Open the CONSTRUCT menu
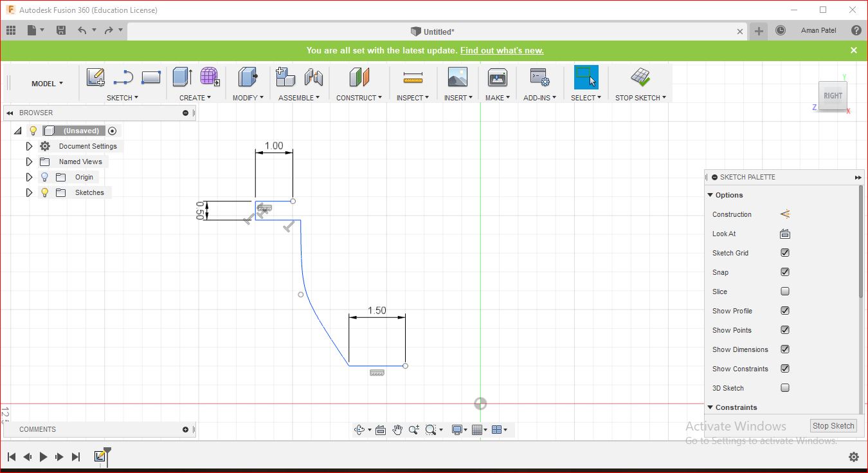Screen dimensions: 868x473 (359, 98)
